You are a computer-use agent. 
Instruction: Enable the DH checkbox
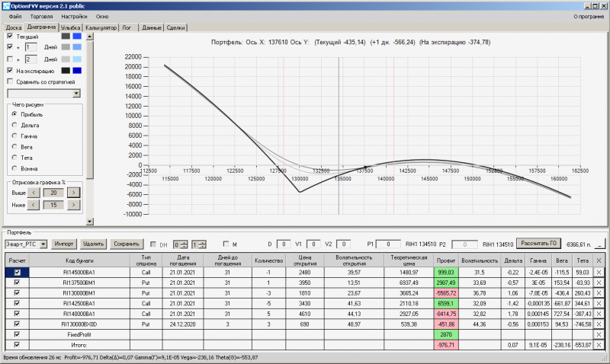point(153,244)
